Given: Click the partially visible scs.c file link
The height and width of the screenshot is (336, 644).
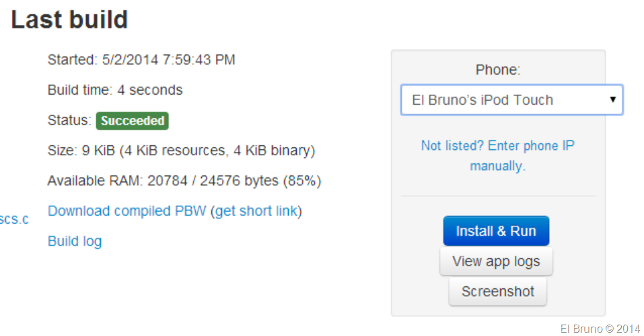Looking at the screenshot, I should 14,219.
